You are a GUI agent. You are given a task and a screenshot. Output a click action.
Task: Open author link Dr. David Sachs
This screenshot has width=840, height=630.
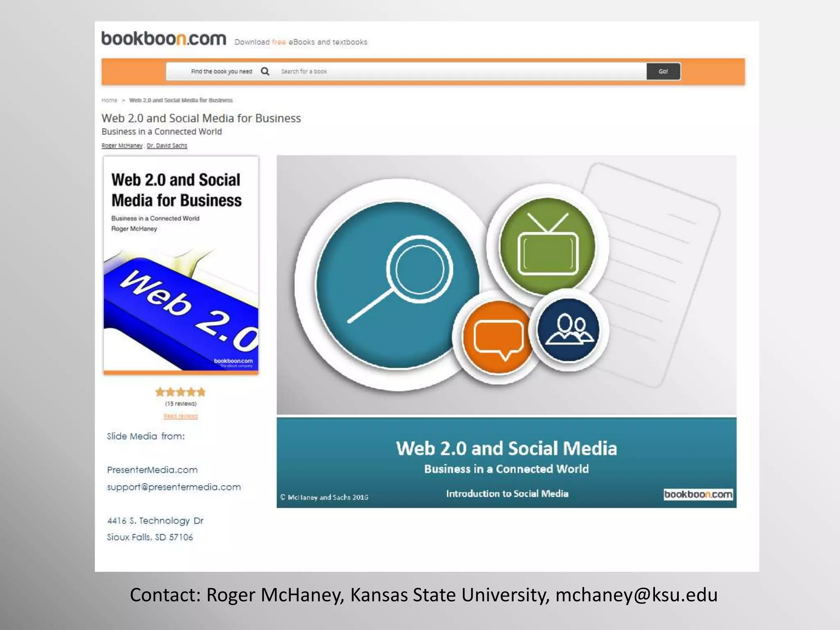[167, 146]
